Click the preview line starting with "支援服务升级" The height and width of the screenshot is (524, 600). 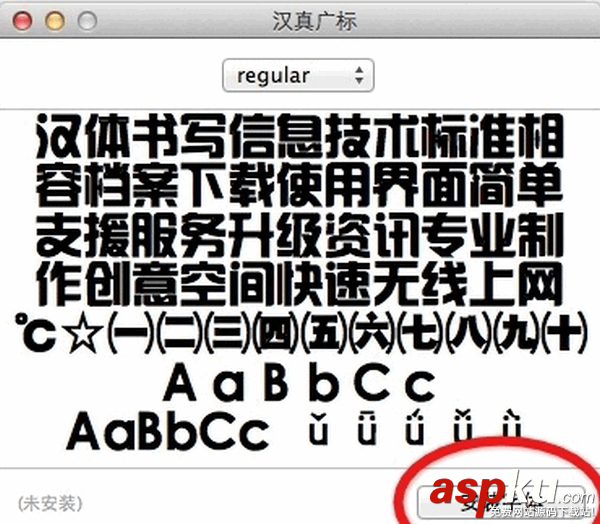click(300, 235)
